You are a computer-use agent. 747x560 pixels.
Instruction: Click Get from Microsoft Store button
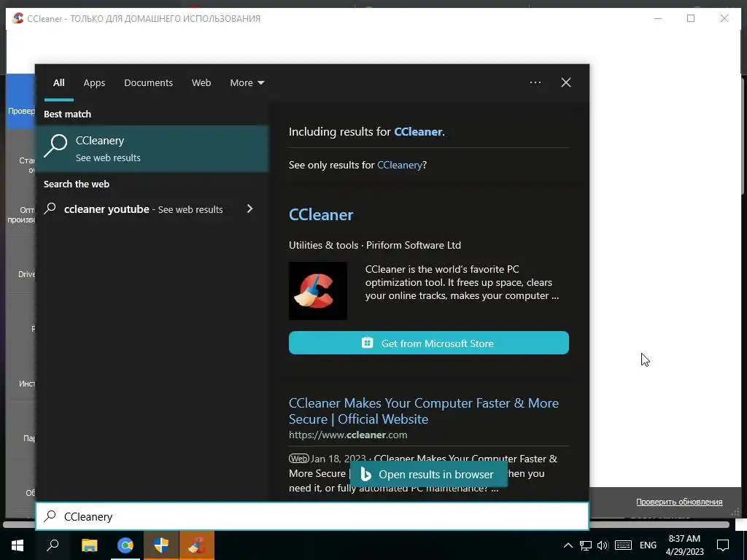tap(429, 343)
